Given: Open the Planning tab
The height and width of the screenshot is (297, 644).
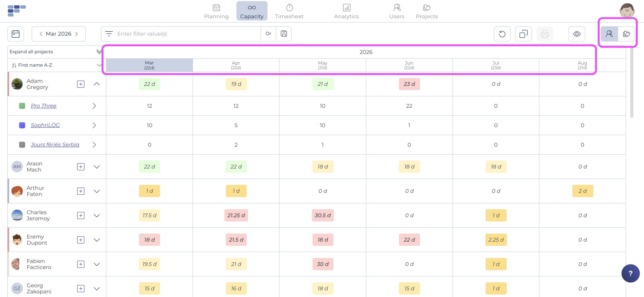Looking at the screenshot, I should [216, 11].
